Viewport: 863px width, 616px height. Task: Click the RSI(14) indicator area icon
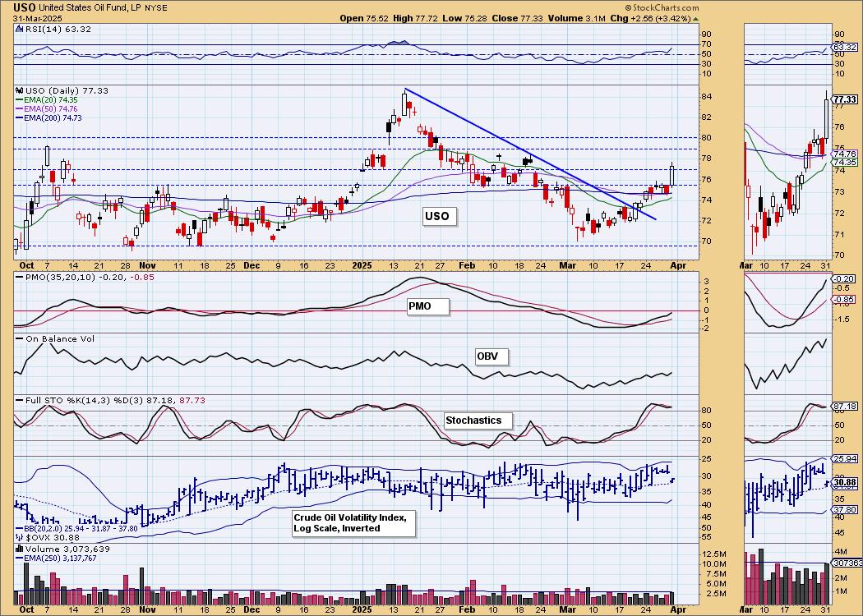[19, 29]
